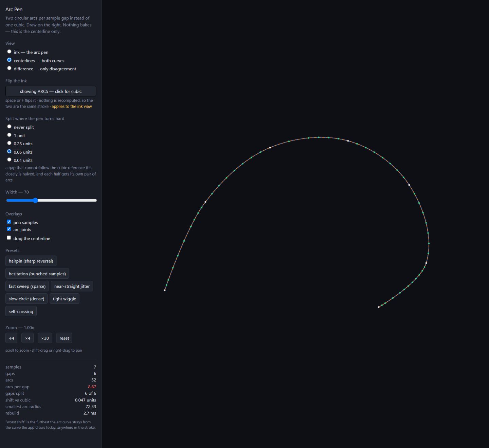Screen dimensions: 489x448
Task: Load the near-straight jitter preset
Action: click(x=72, y=286)
